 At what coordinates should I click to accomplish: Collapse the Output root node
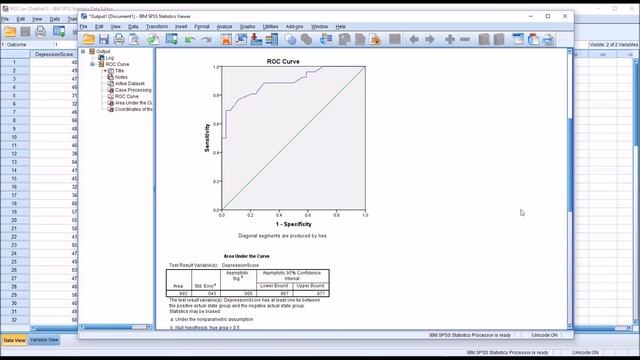pyautogui.click(x=83, y=51)
